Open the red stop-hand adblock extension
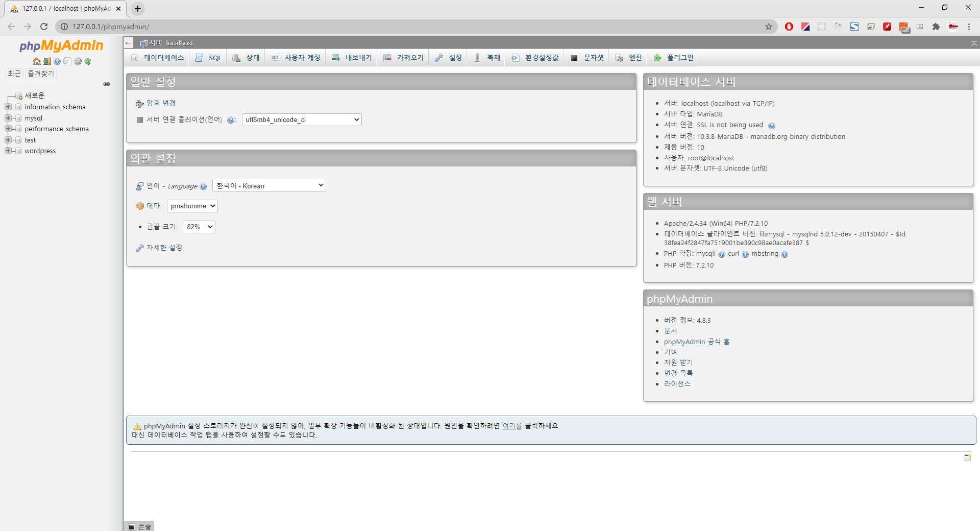Viewport: 980px width, 531px height. pos(789,27)
